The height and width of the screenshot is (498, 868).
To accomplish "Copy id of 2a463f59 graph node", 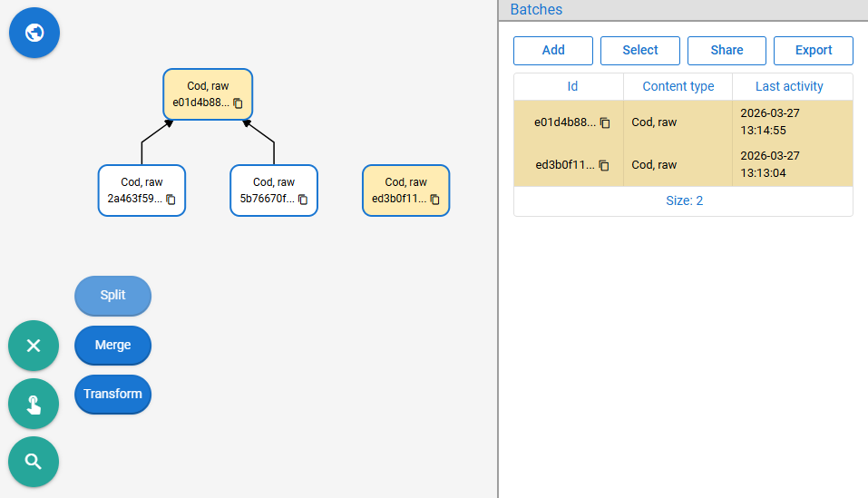I will tap(171, 200).
